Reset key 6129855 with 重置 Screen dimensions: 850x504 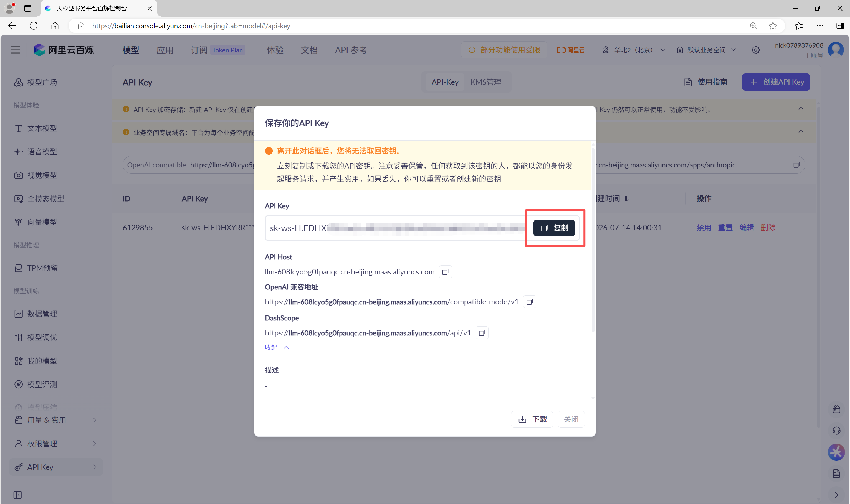click(x=725, y=228)
